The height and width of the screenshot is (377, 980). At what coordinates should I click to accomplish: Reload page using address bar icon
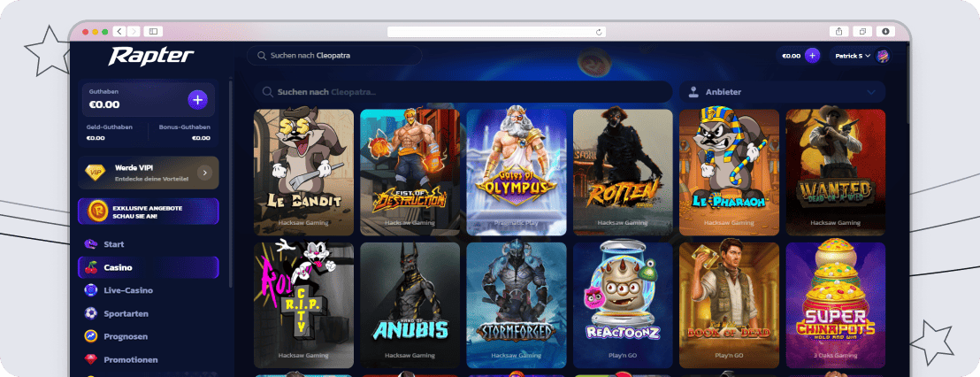pyautogui.click(x=600, y=32)
